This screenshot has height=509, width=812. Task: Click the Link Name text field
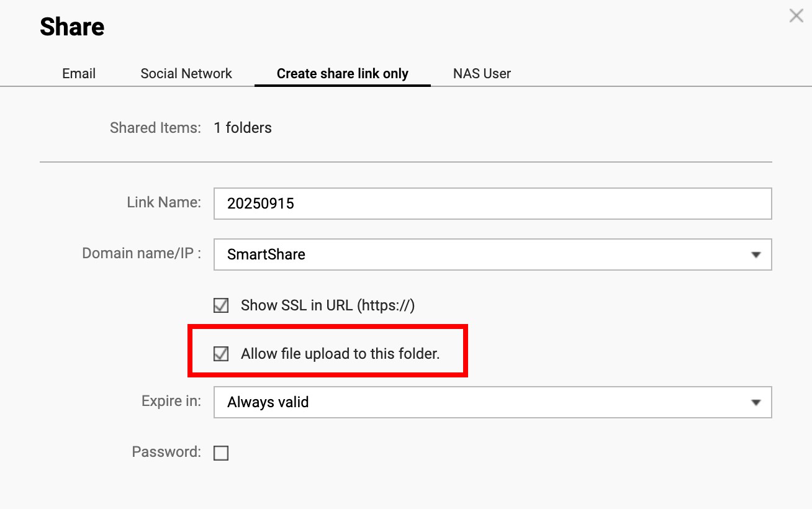tap(492, 204)
